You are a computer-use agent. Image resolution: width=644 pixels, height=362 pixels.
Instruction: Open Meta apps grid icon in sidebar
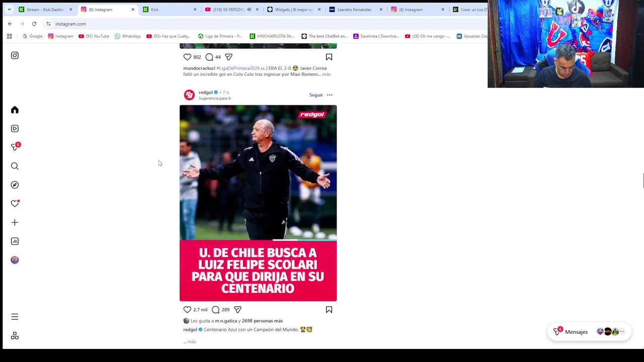[x=15, y=336]
